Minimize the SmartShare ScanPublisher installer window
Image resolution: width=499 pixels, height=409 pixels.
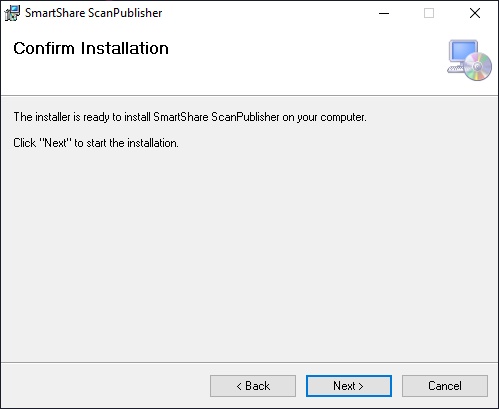click(384, 13)
